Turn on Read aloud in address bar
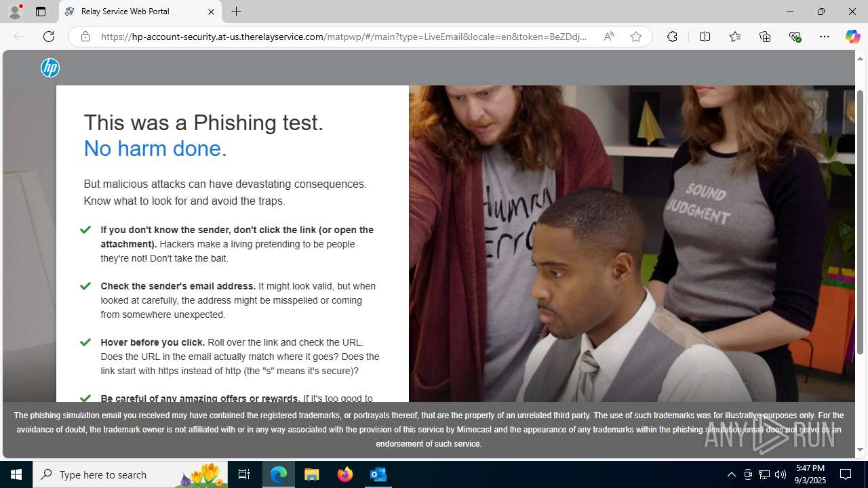The width and height of the screenshot is (868, 488). pyautogui.click(x=609, y=37)
